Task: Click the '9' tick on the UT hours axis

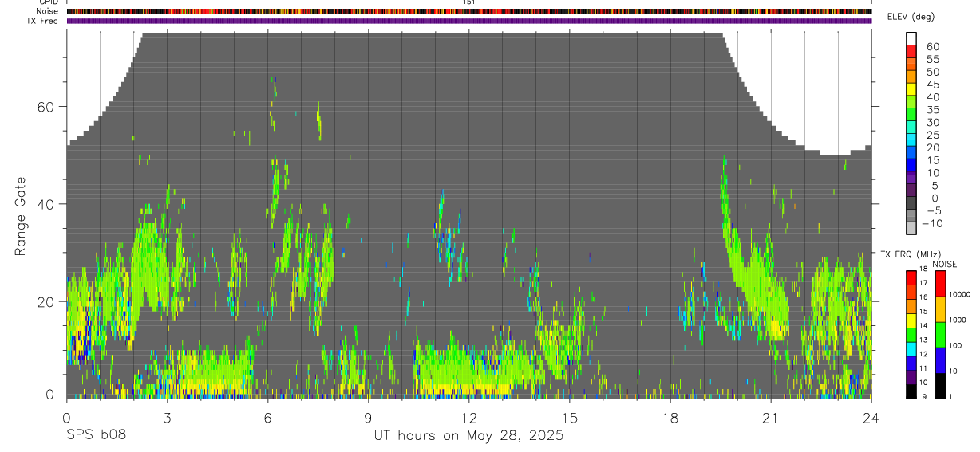Action: (x=368, y=417)
